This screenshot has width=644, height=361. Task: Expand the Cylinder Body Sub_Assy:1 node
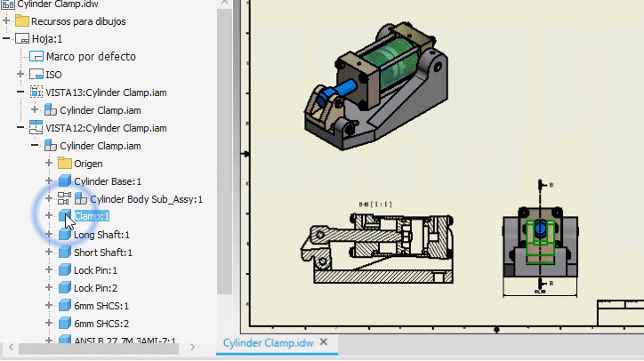(49, 199)
